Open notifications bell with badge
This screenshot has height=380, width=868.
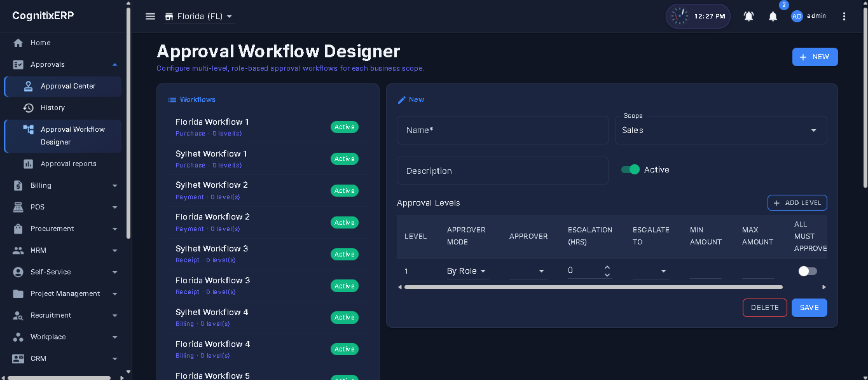773,17
